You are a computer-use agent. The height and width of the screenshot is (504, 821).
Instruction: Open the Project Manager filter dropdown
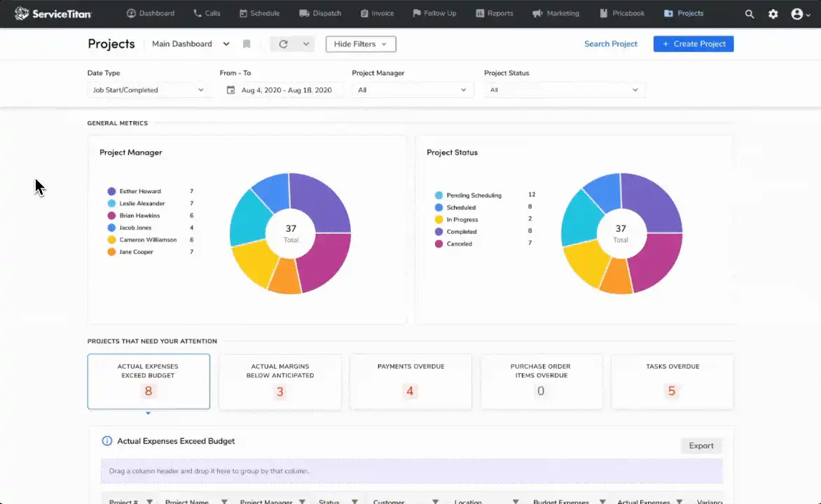click(x=412, y=90)
